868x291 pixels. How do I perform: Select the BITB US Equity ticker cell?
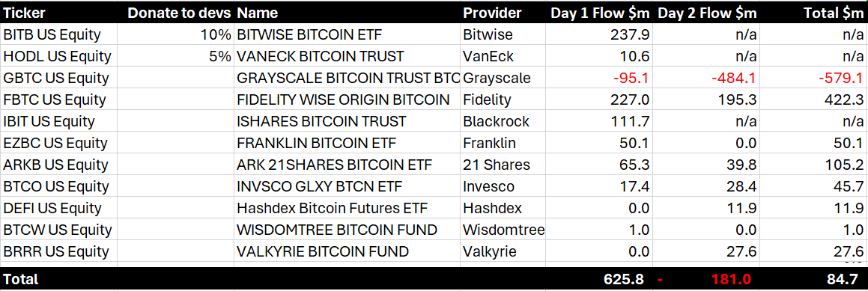[52, 35]
